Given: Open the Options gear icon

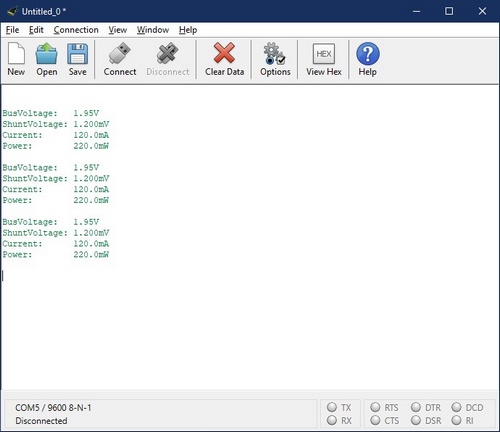Looking at the screenshot, I should [274, 53].
